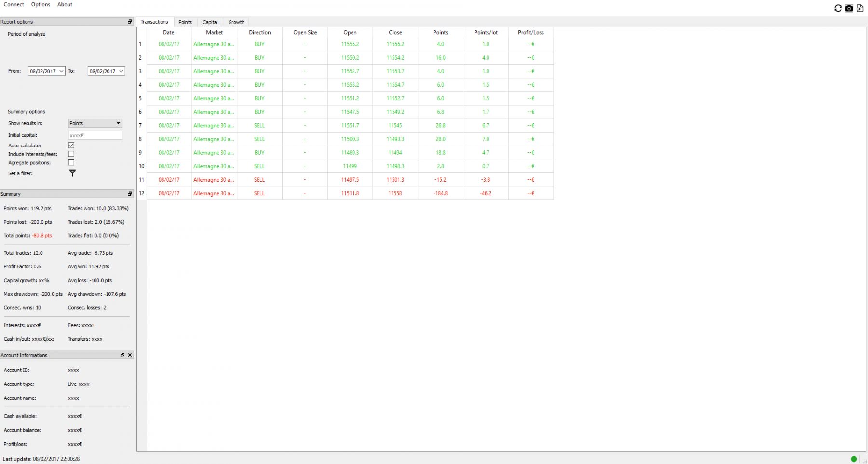Click the 26.8 points cell

(x=440, y=125)
